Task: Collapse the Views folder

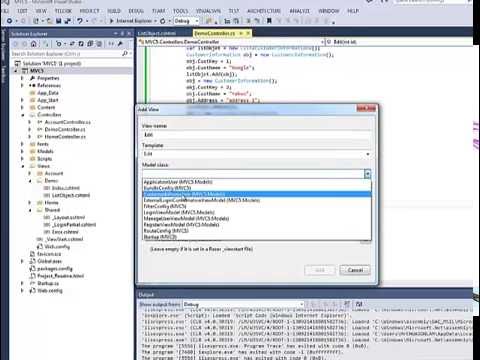Action: click(x=22, y=166)
